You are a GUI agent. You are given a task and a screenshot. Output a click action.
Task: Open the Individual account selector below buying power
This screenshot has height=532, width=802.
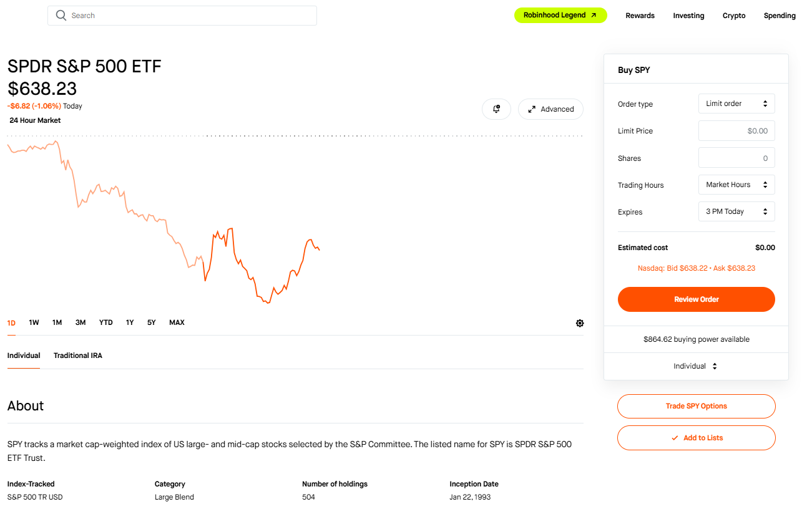tap(695, 366)
